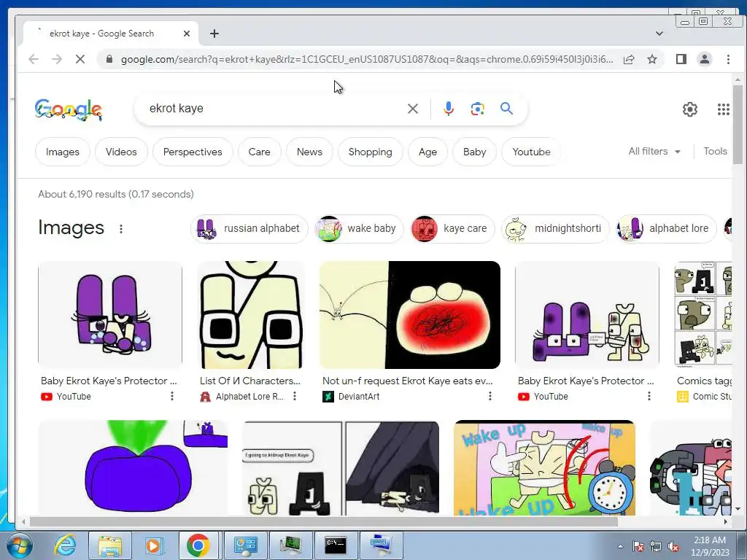Open options for DeviantArt result
Viewport: 747px width, 560px height.
coord(489,396)
